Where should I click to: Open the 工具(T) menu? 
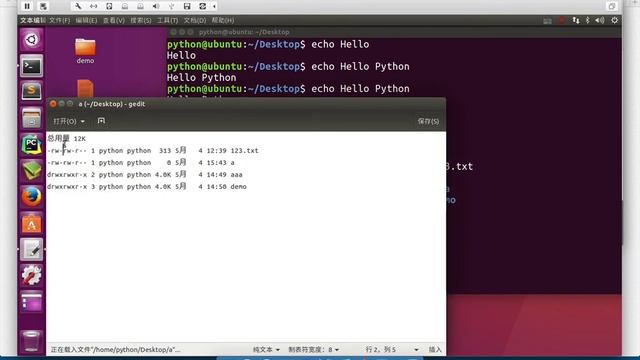click(x=168, y=20)
